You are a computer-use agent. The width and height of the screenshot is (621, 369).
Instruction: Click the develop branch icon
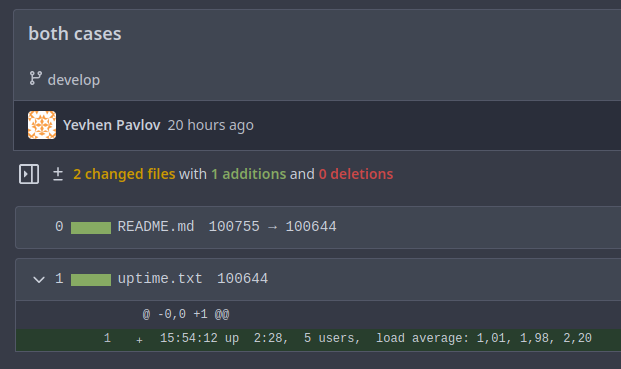35,78
